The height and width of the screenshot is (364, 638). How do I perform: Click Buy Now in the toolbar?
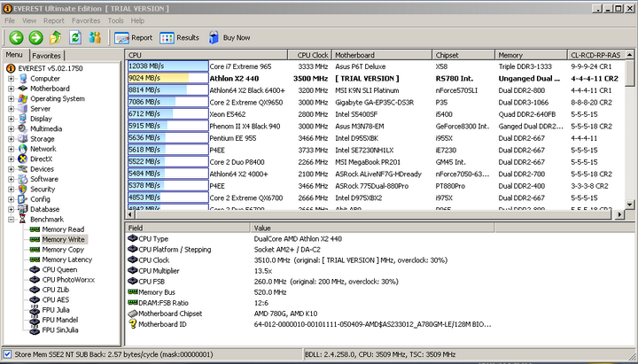click(x=230, y=38)
